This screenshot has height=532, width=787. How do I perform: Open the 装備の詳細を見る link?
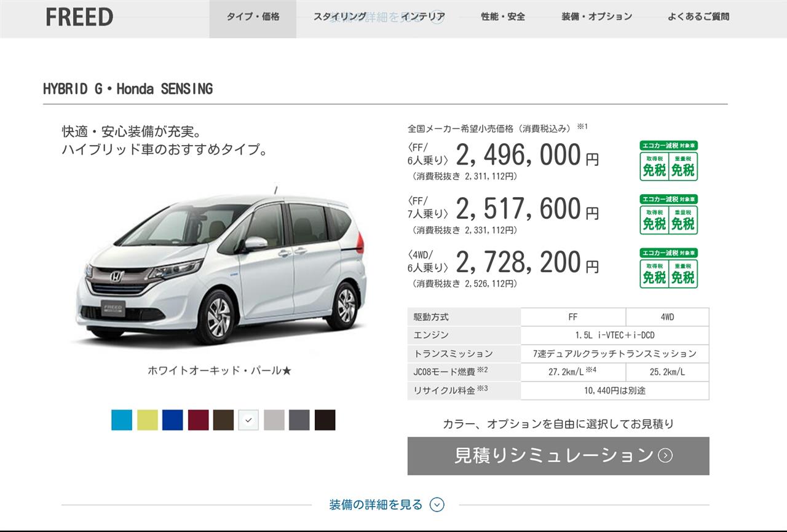[376, 505]
